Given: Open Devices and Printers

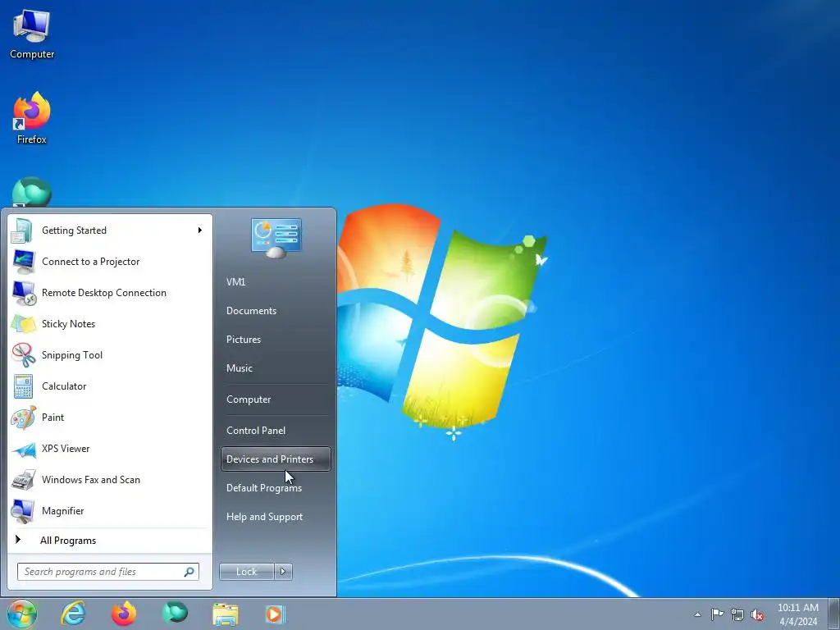Looking at the screenshot, I should [276, 459].
